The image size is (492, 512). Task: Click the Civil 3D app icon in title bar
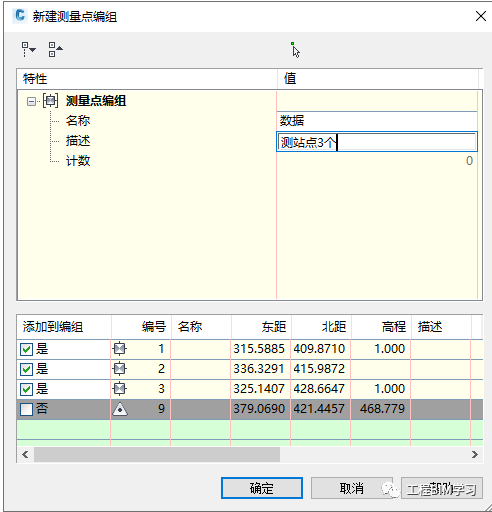click(20, 15)
